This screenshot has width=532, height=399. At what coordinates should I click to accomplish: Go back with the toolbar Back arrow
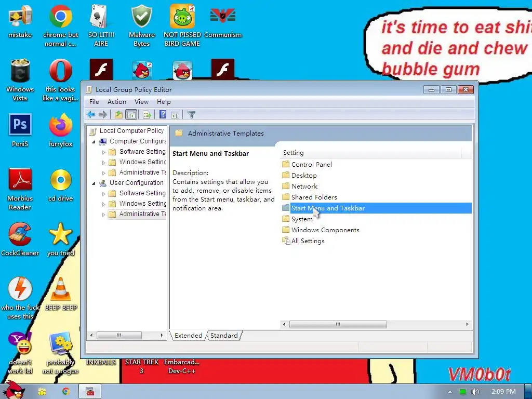[x=91, y=115]
